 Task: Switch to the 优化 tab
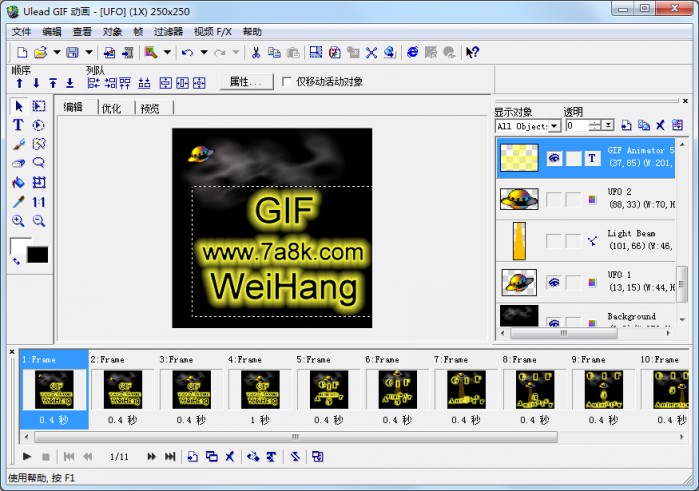tap(111, 108)
